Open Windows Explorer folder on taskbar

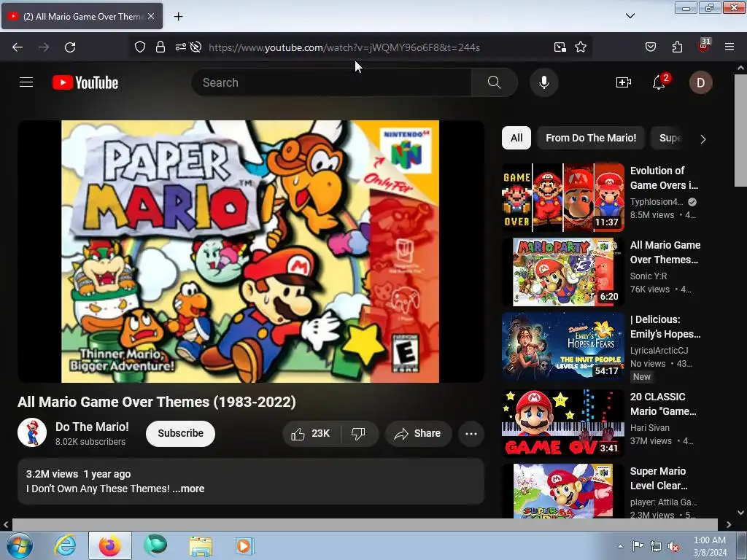click(201, 545)
